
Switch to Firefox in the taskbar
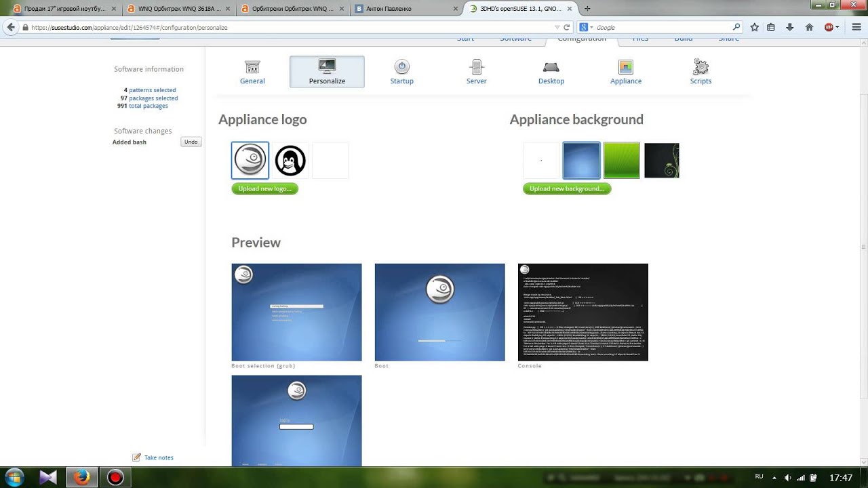coord(81,477)
